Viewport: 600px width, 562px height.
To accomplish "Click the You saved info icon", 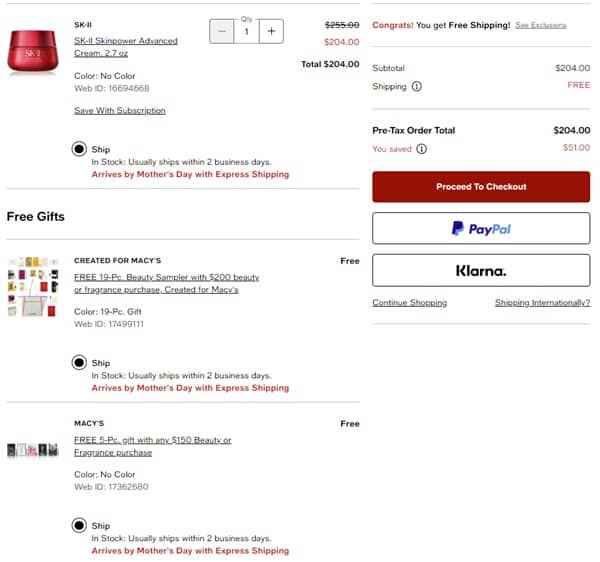I will [x=421, y=149].
